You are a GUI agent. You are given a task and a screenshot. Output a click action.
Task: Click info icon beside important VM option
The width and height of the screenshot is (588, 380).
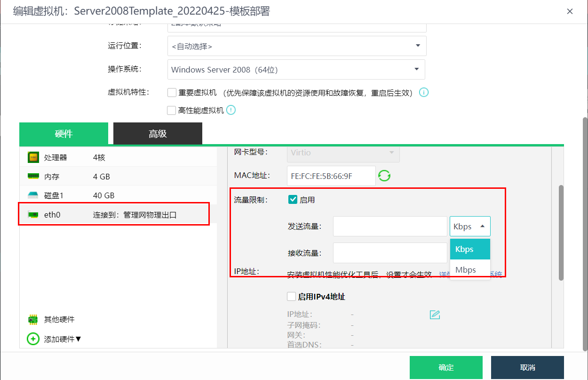coord(423,92)
